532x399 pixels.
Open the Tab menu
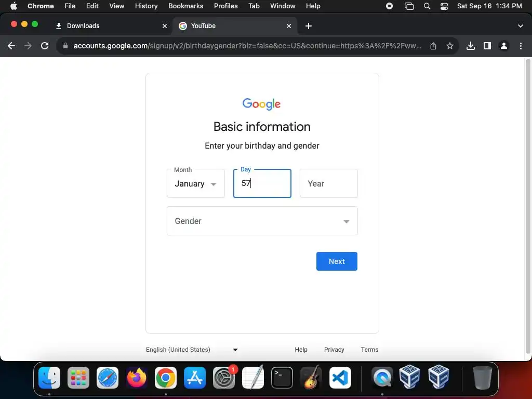(x=254, y=6)
